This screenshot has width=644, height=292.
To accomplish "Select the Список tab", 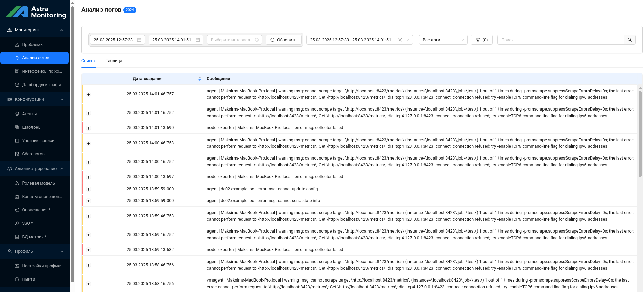I will coord(88,61).
